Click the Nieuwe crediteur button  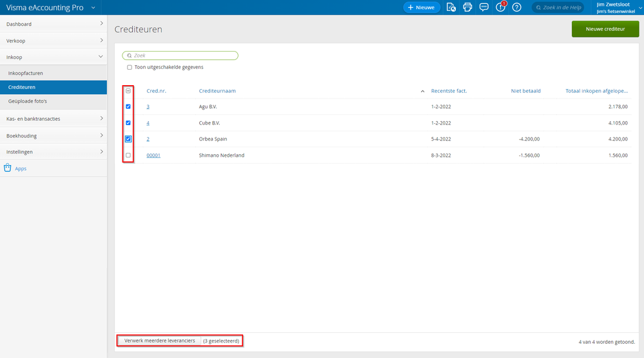605,29
